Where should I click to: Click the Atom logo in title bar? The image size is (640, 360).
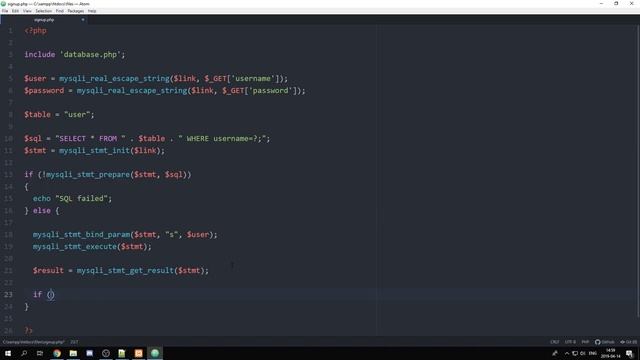click(x=4, y=4)
